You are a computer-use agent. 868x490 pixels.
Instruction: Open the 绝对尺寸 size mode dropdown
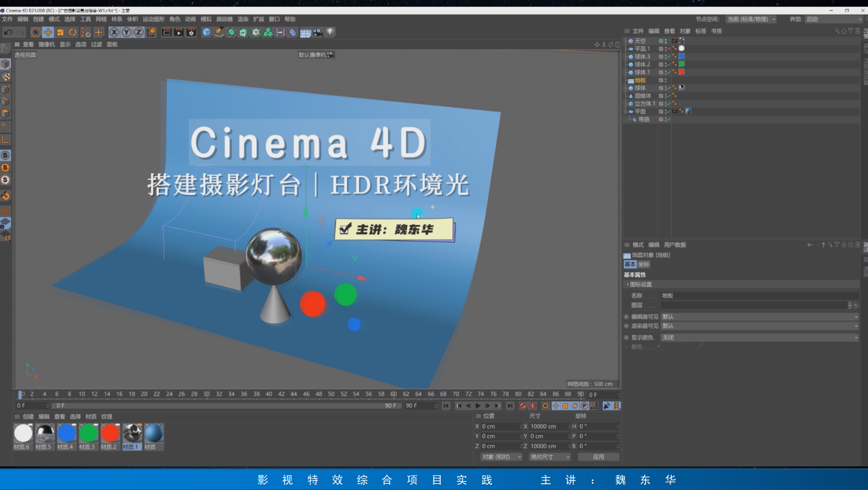[x=550, y=457]
